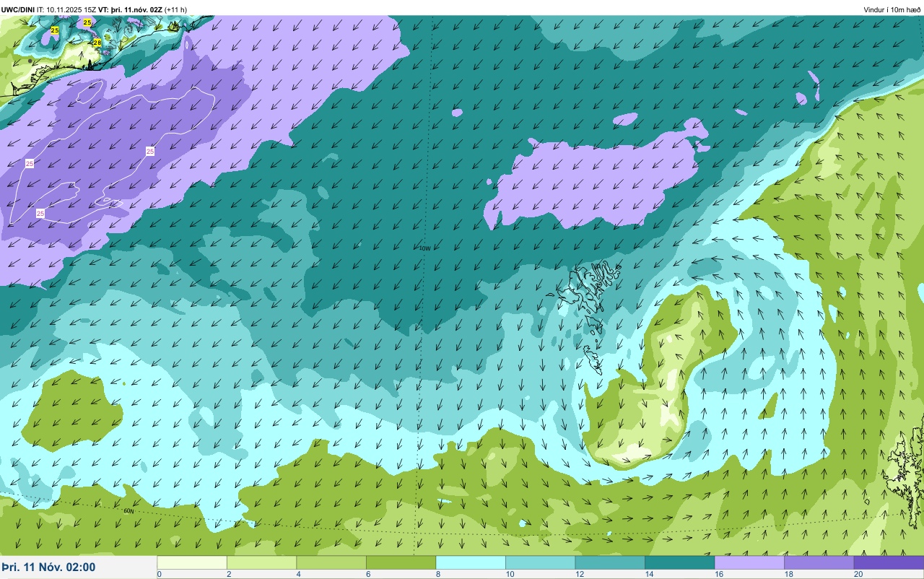Click the "Þri. 11 Nóv. 02:00" date label
924x579 pixels.
(x=48, y=567)
